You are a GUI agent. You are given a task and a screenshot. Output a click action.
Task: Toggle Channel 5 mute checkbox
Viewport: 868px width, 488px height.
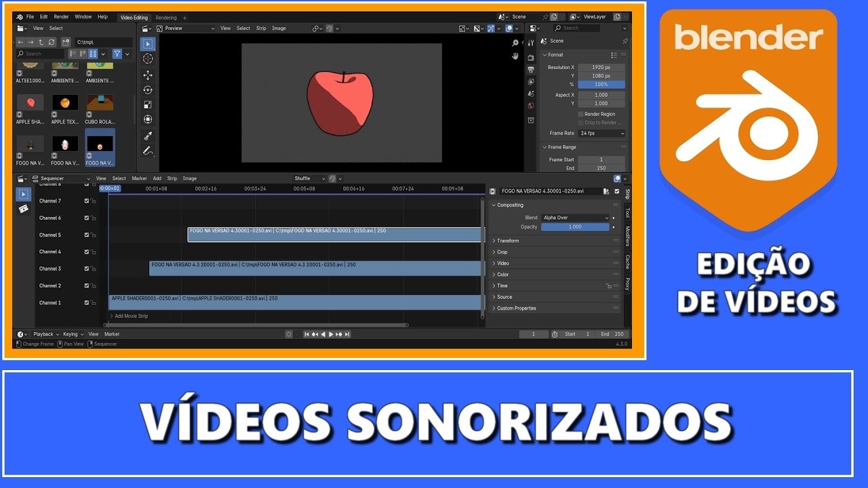87,235
